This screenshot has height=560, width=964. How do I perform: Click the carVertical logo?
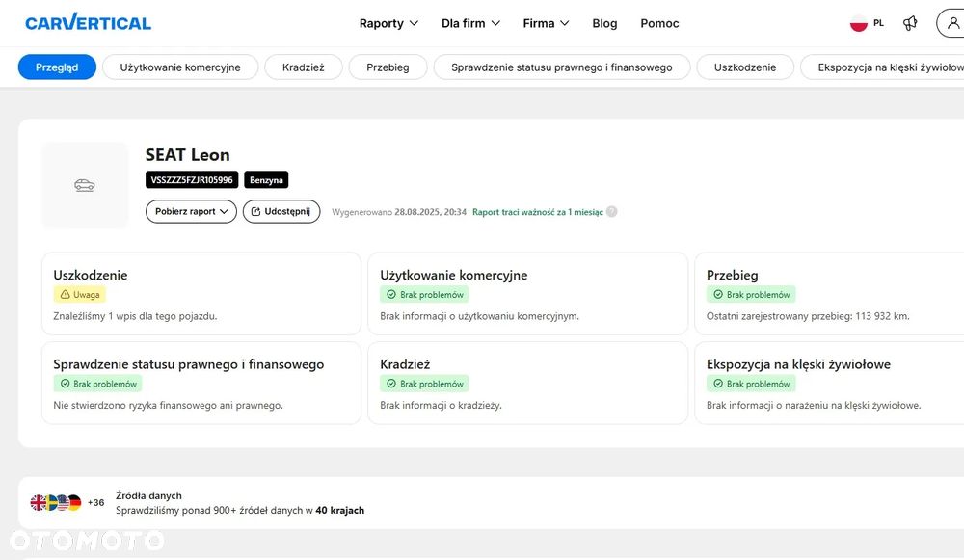point(88,23)
